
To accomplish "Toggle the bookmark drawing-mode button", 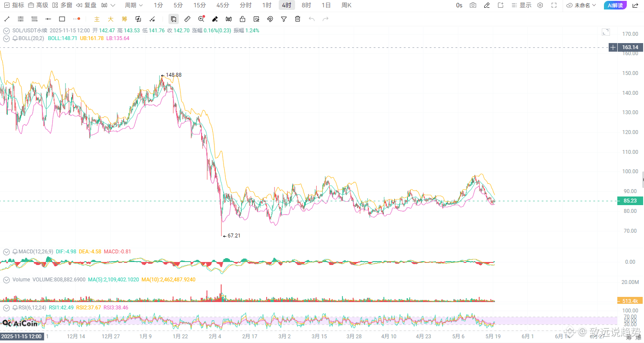I will (173, 19).
